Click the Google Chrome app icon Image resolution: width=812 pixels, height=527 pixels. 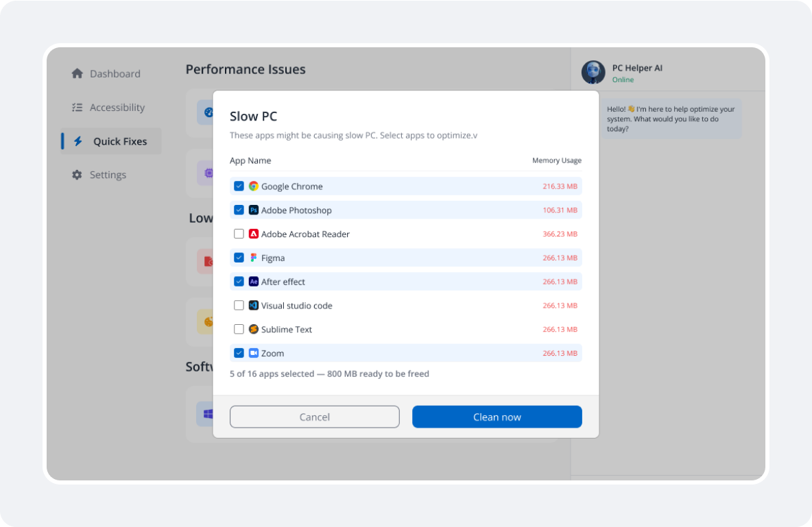[x=254, y=186]
